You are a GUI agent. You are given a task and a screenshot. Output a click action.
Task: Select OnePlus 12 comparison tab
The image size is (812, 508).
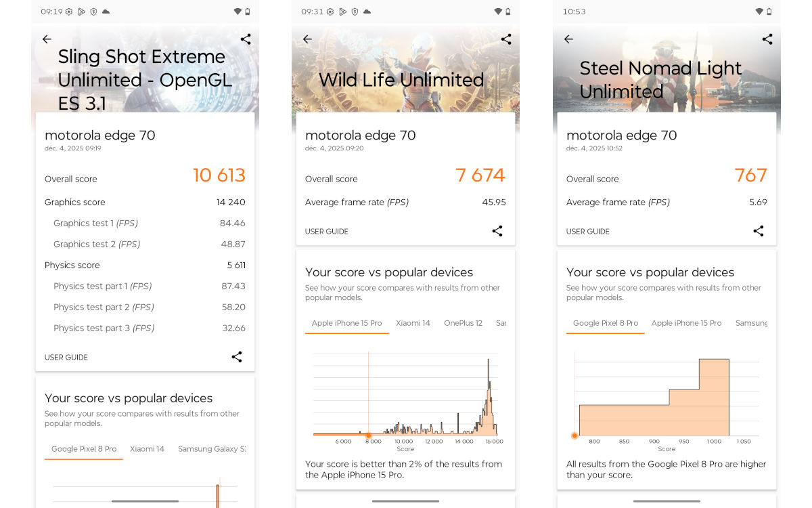pos(463,323)
